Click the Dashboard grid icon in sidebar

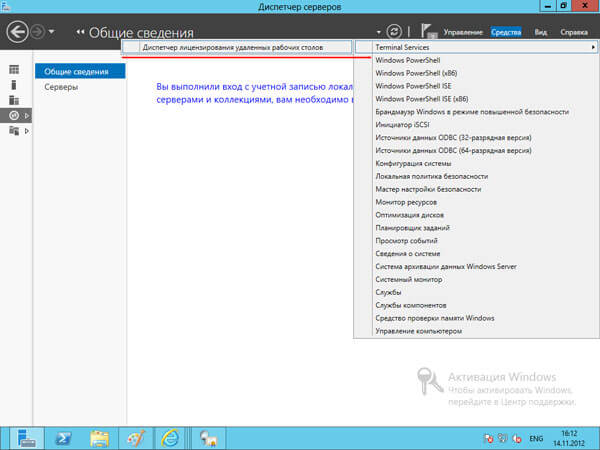click(x=14, y=69)
